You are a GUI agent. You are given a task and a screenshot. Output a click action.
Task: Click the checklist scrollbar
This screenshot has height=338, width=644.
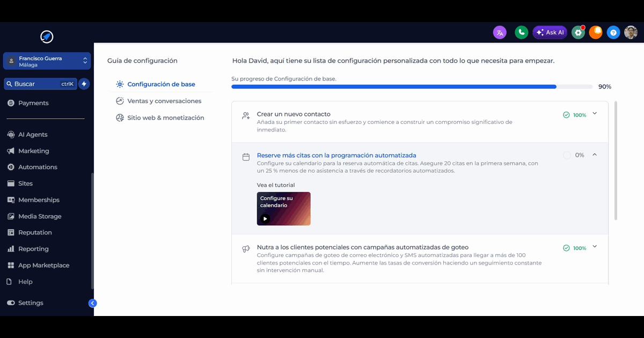616,160
